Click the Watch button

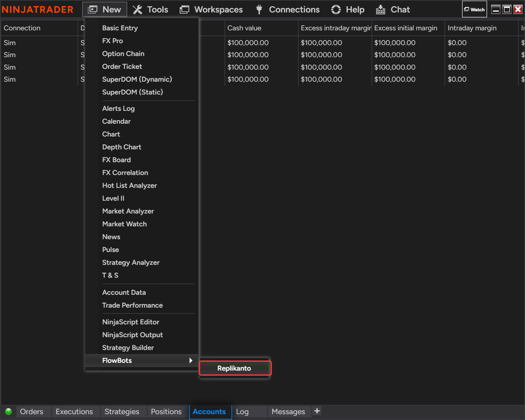474,9
